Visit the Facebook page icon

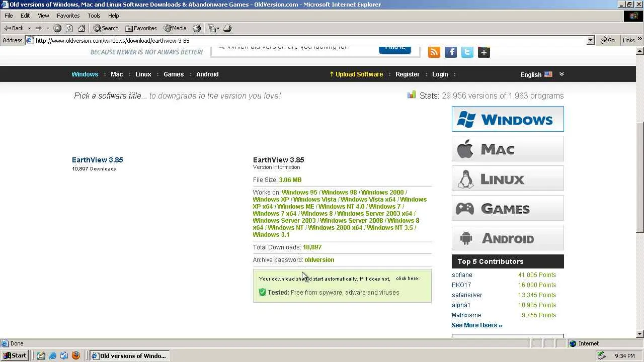click(451, 52)
